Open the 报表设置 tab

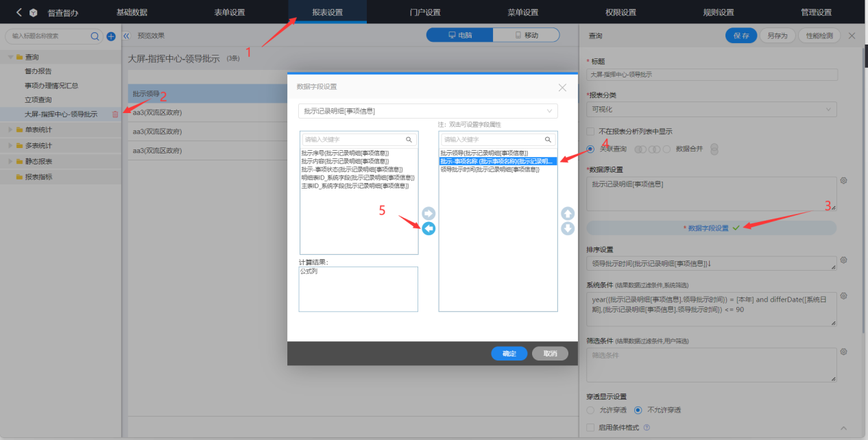coord(327,12)
